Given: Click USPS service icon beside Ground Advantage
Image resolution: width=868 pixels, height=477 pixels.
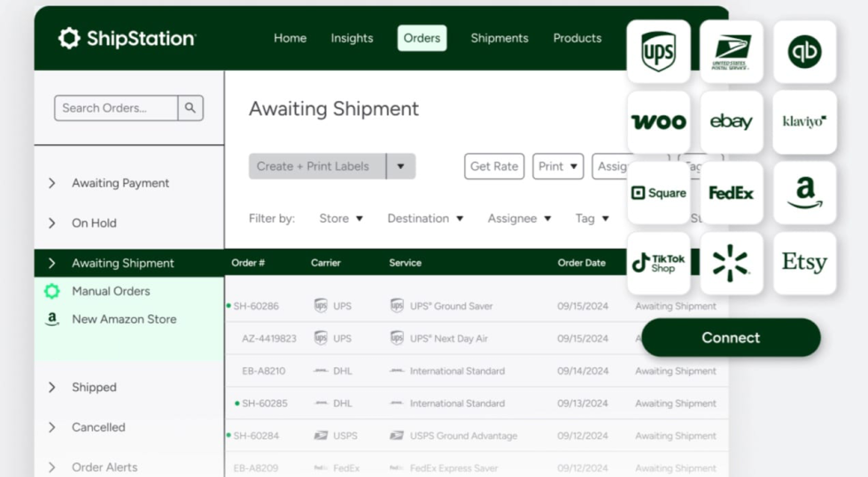Looking at the screenshot, I should 397,435.
